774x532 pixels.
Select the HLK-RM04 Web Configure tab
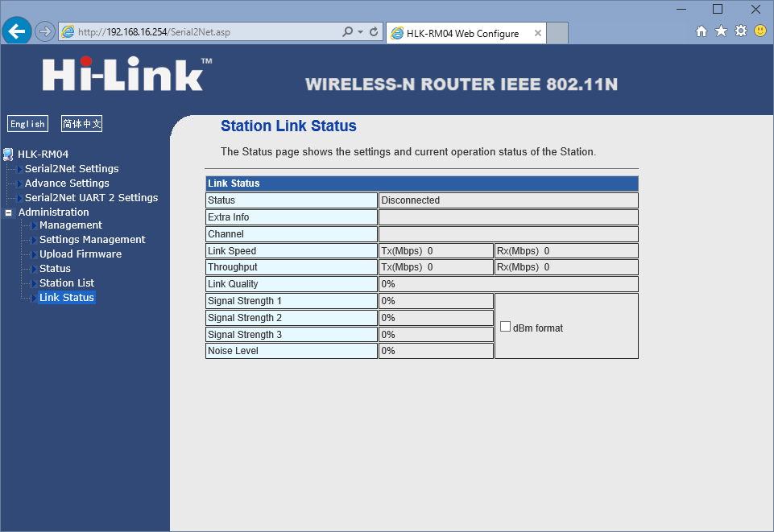466,33
